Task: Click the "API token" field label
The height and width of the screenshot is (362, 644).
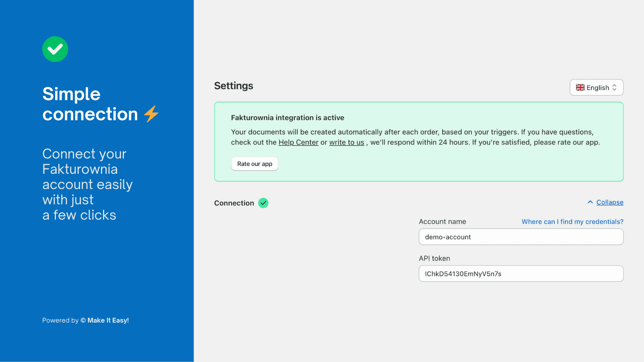Action: 434,259
